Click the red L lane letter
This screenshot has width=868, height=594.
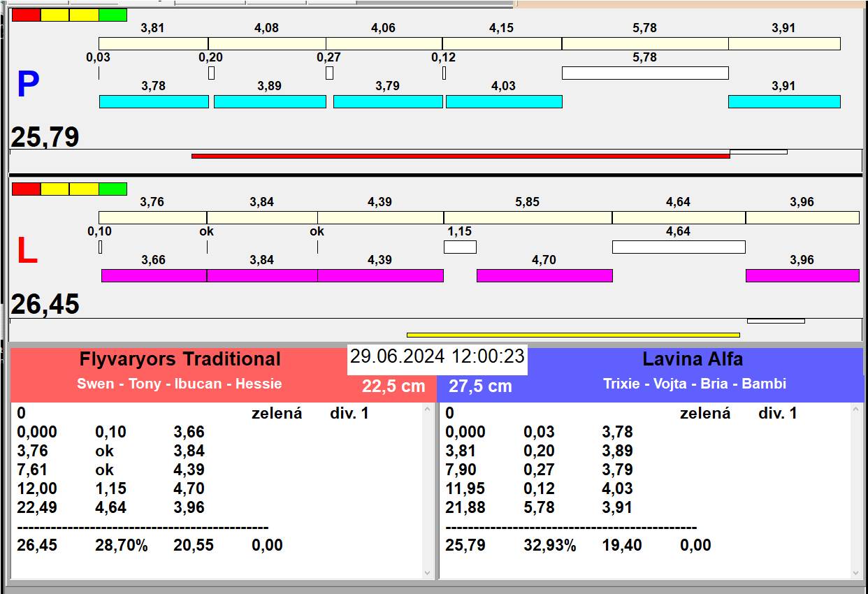(x=27, y=252)
